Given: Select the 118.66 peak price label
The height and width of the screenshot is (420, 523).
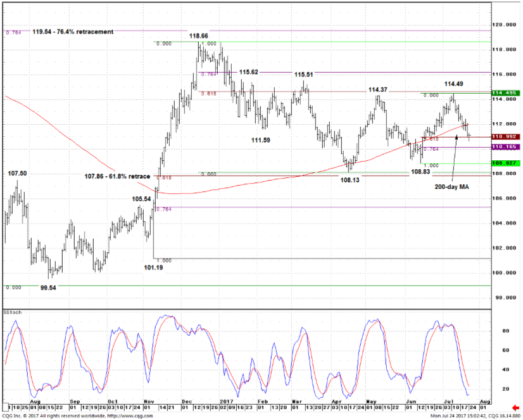Looking at the screenshot, I should coord(200,36).
